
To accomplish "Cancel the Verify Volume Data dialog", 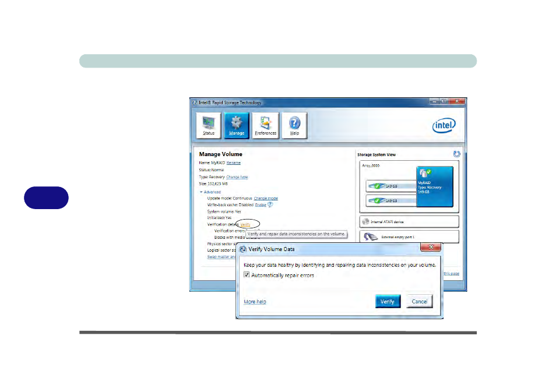I will (420, 301).
